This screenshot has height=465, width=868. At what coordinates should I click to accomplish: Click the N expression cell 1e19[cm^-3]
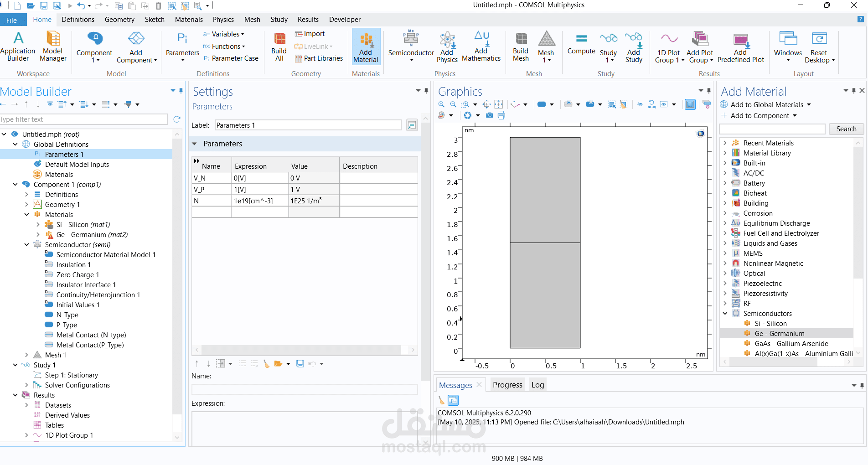click(260, 201)
